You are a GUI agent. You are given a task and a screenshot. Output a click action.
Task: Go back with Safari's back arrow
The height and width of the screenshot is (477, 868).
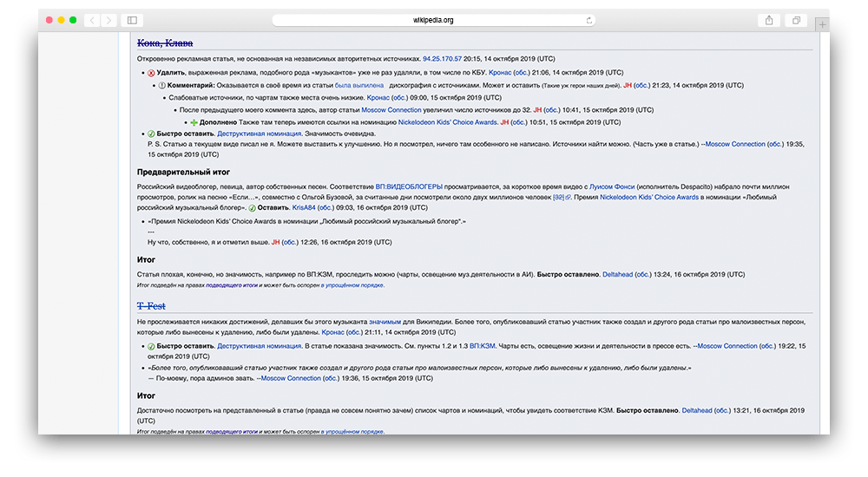(93, 21)
